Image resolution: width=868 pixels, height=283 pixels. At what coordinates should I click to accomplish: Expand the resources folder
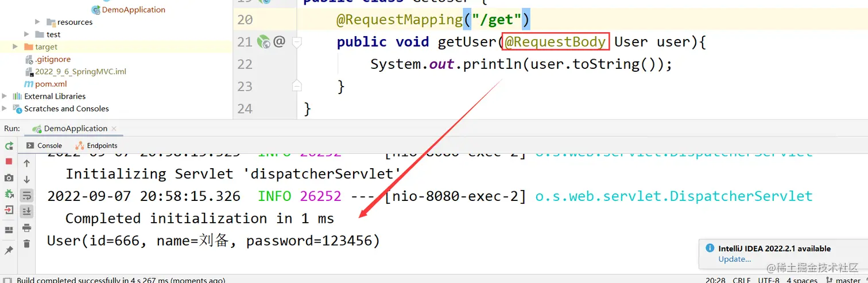coord(37,22)
